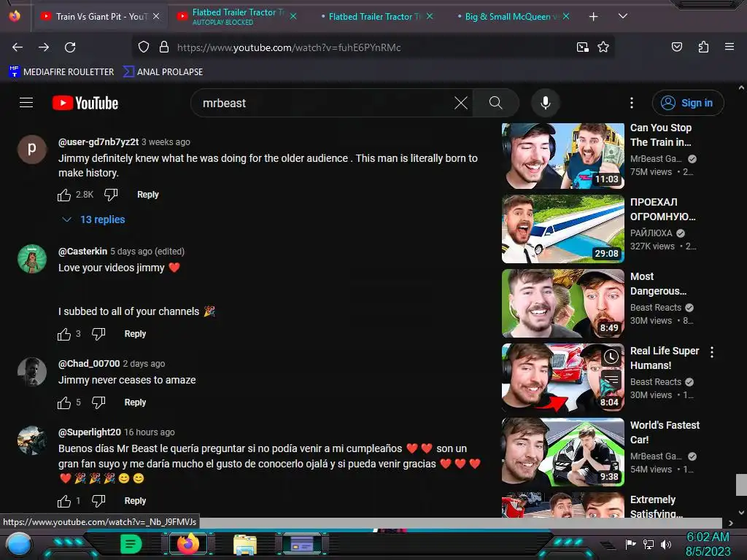Reply to @Superlight20's comment
This screenshot has width=747, height=560.
pyautogui.click(x=135, y=501)
